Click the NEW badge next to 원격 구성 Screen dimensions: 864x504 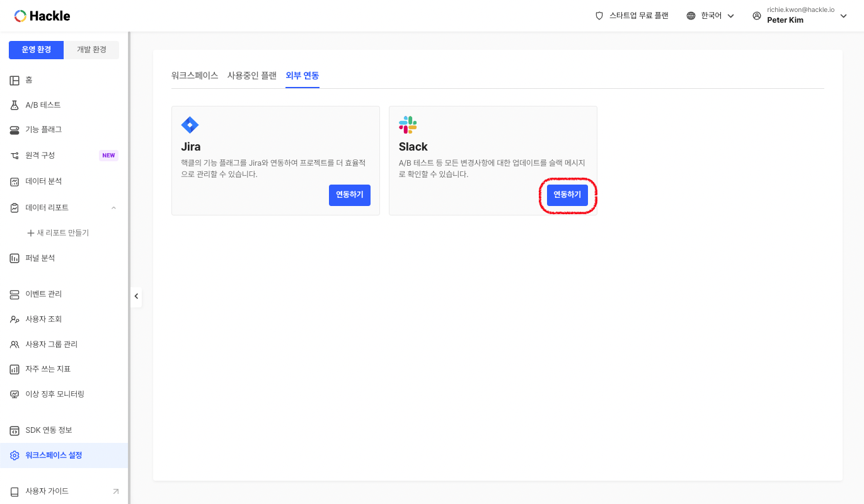point(109,156)
